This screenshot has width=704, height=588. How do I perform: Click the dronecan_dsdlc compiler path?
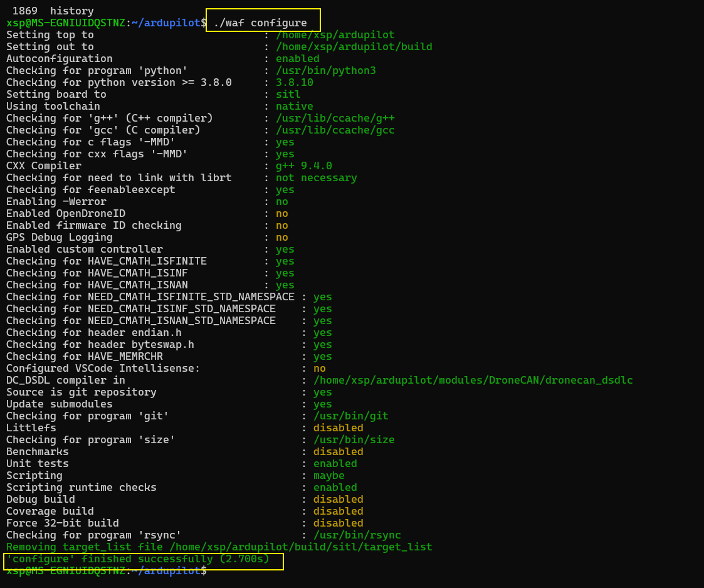(473, 380)
